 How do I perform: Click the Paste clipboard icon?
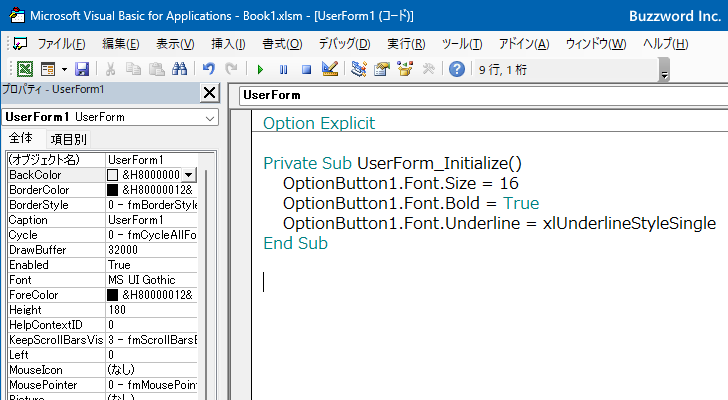(156, 69)
